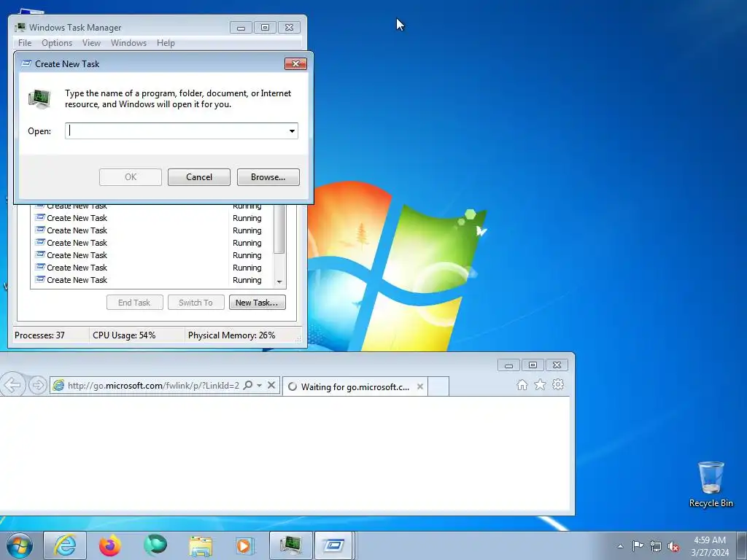Click the New Task... button
The width and height of the screenshot is (747, 560).
258,303
